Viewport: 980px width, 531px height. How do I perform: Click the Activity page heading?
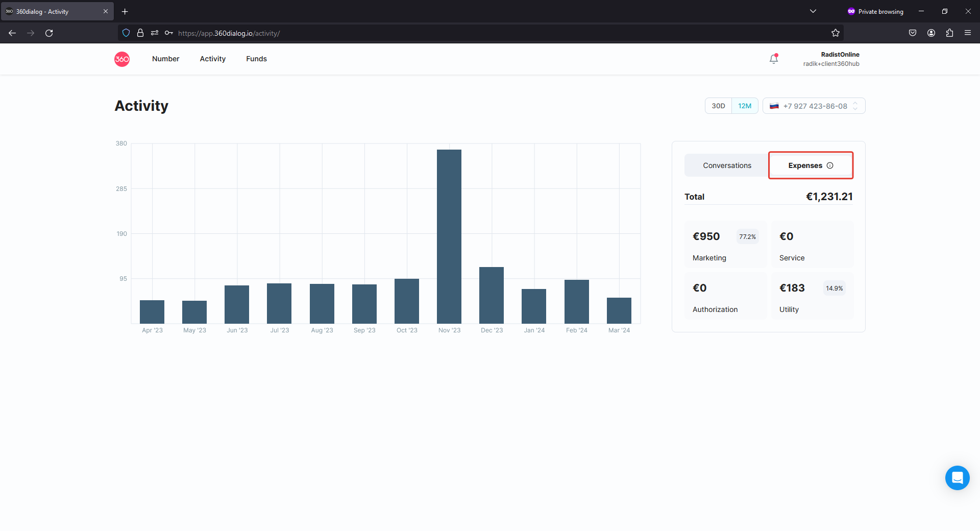pos(141,106)
